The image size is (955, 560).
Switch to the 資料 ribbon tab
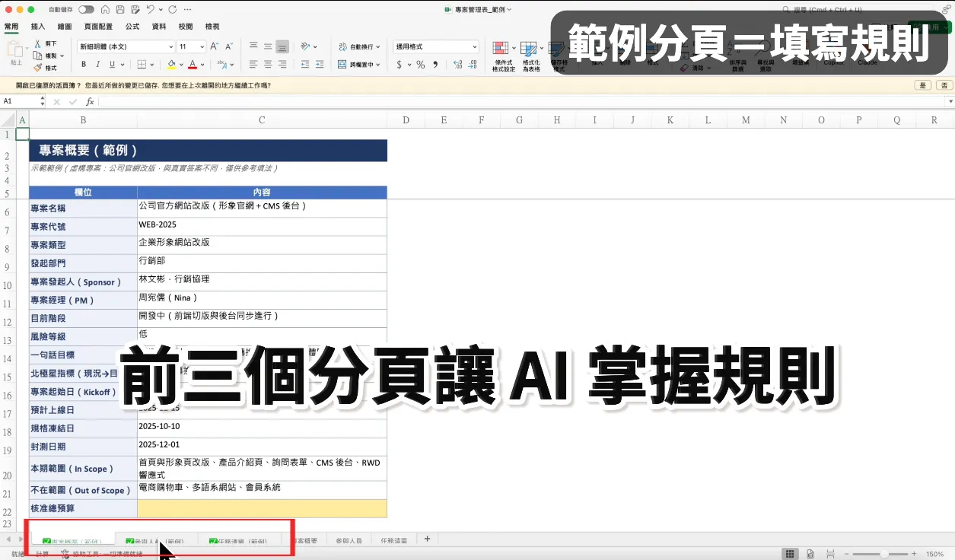coord(159,26)
